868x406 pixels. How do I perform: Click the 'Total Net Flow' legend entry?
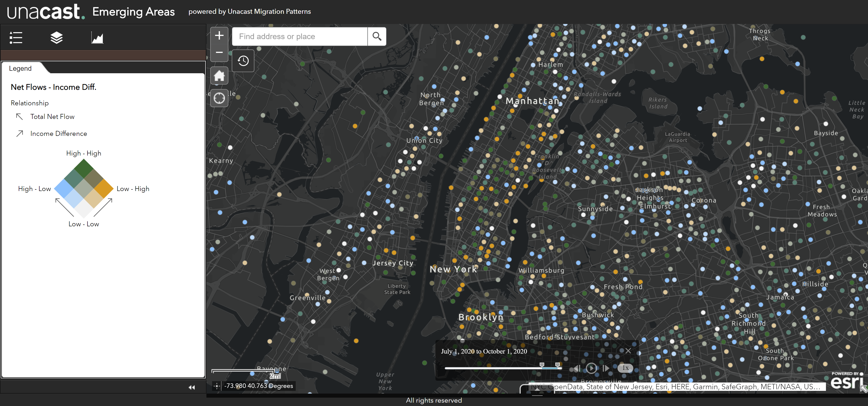(52, 117)
